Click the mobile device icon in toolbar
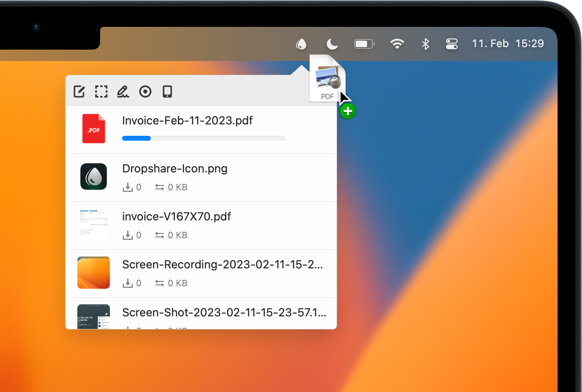The width and height of the screenshot is (582, 392). [x=167, y=91]
